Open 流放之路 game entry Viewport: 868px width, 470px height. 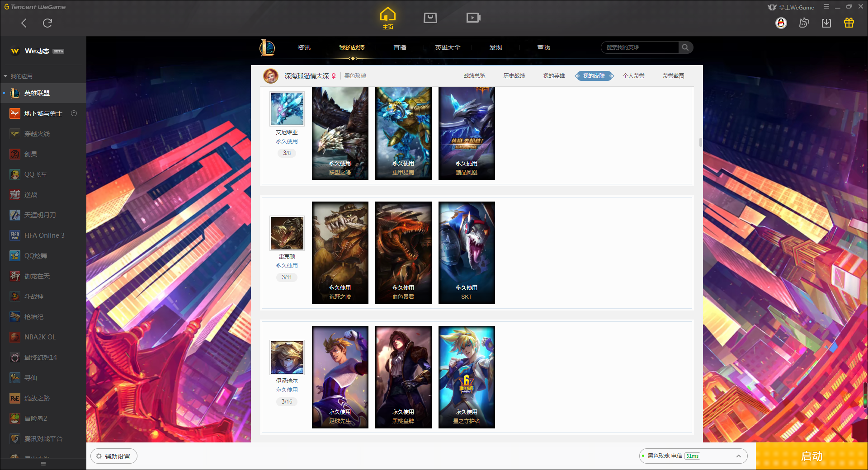coord(43,398)
